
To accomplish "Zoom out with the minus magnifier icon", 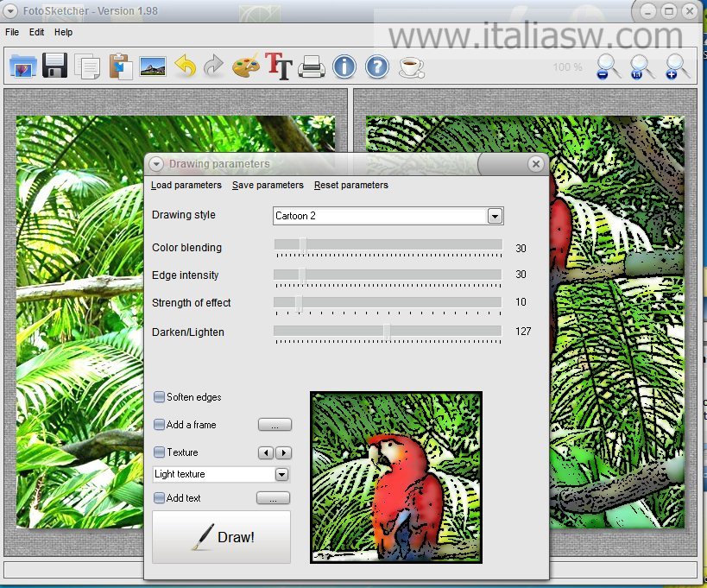I will (609, 66).
